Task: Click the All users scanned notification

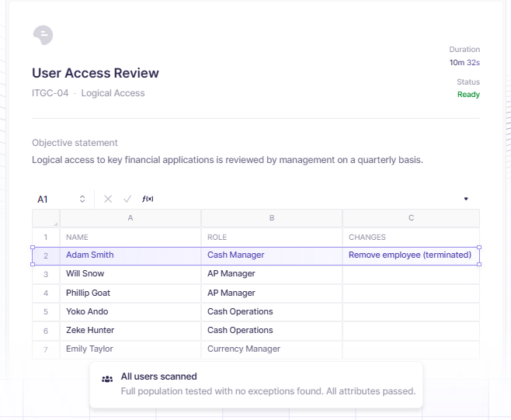Action: pos(256,384)
